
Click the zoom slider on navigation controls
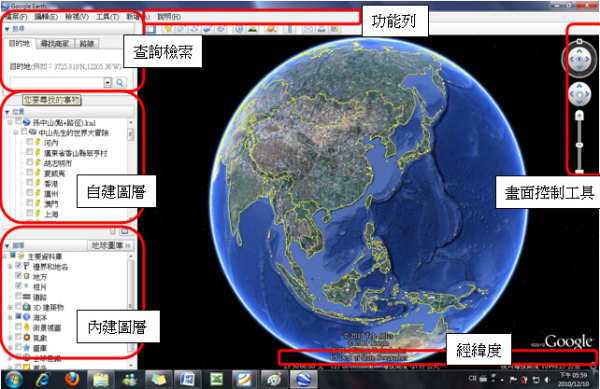pyautogui.click(x=579, y=142)
